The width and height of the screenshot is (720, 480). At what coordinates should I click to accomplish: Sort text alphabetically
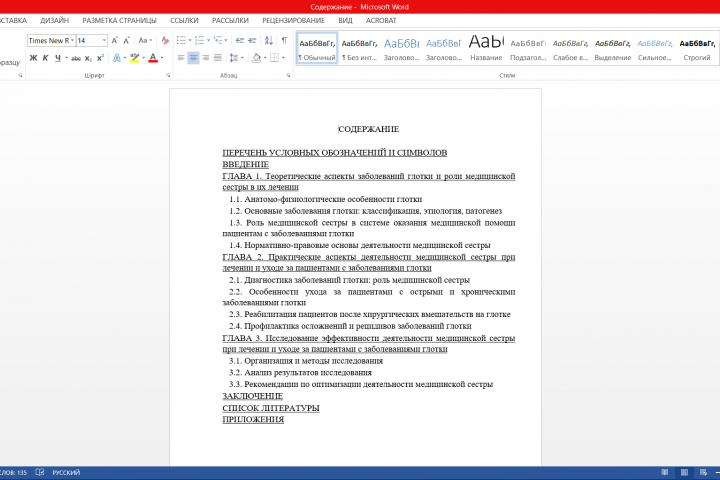pyautogui.click(x=269, y=40)
